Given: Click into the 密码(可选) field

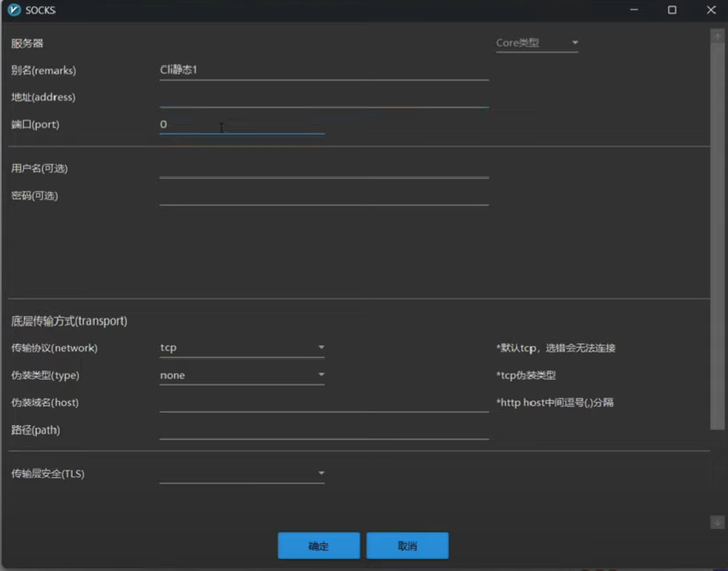Looking at the screenshot, I should click(324, 196).
